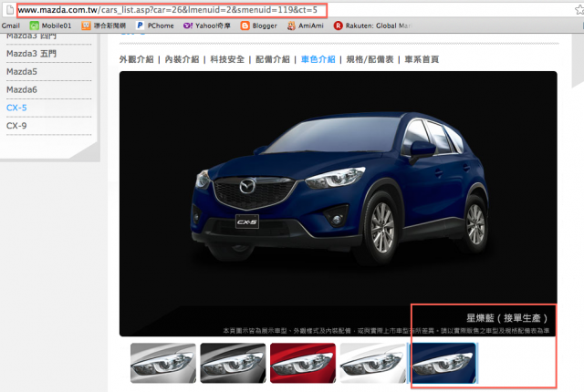Open the Gmail bookmark
The width and height of the screenshot is (584, 392).
tap(10, 26)
